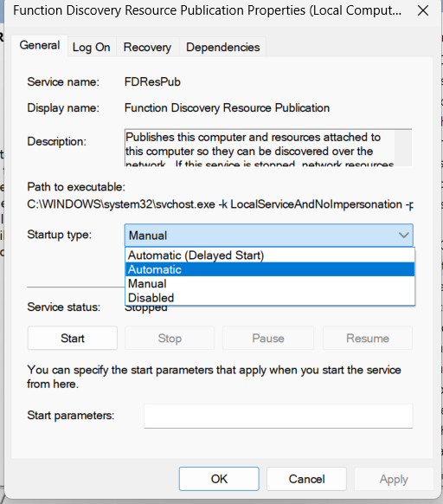This screenshot has height=504, width=443.
Task: Go to the Dependencies tab
Action: click(222, 48)
